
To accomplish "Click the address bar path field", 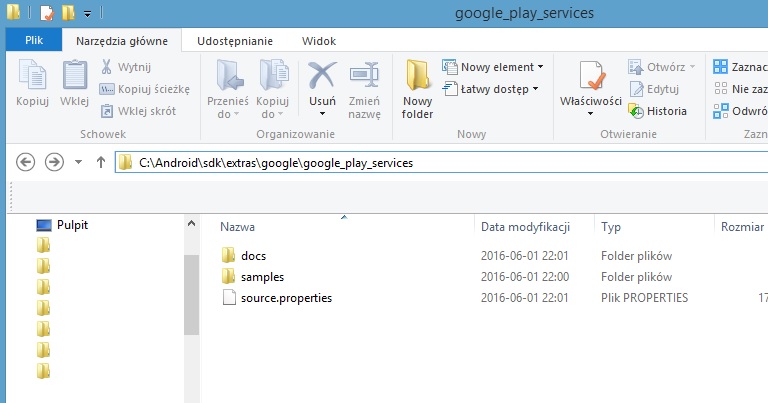I will pos(441,163).
